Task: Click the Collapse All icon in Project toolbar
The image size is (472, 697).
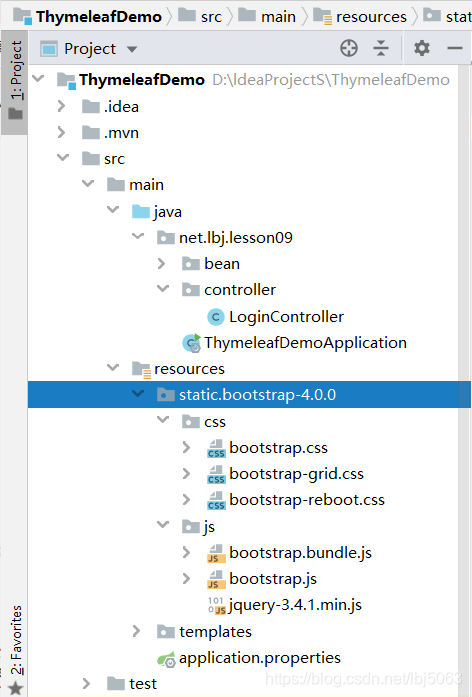Action: click(x=381, y=48)
